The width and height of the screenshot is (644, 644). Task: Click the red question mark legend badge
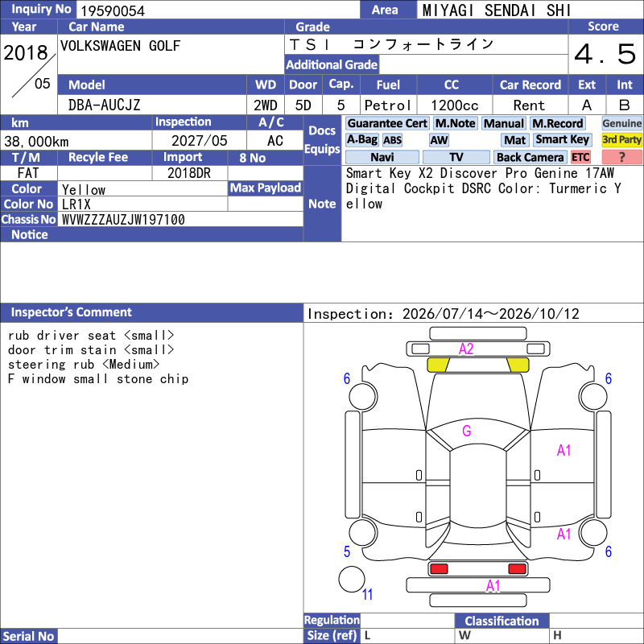pos(621,157)
